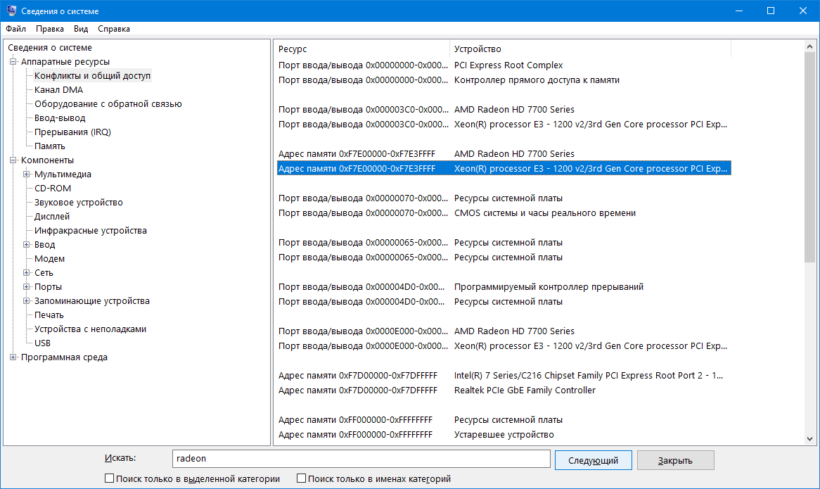This screenshot has height=489, width=820.
Task: Expand the Программная среда node
Action: pyautogui.click(x=13, y=357)
